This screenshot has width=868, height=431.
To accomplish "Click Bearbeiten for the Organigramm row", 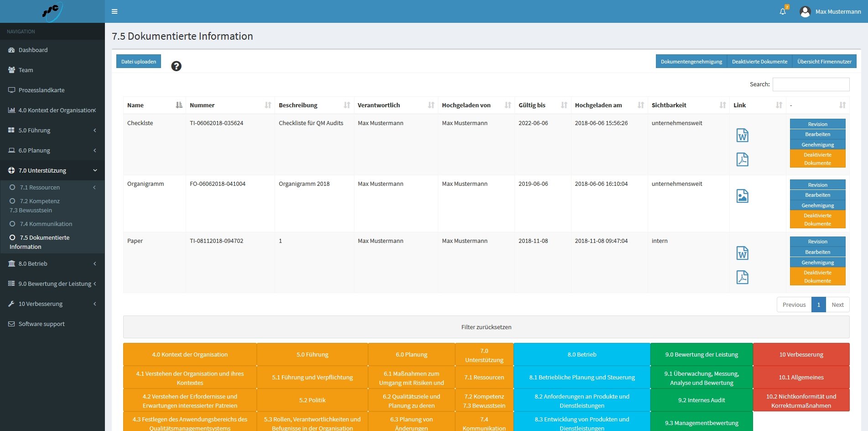I will tap(817, 195).
